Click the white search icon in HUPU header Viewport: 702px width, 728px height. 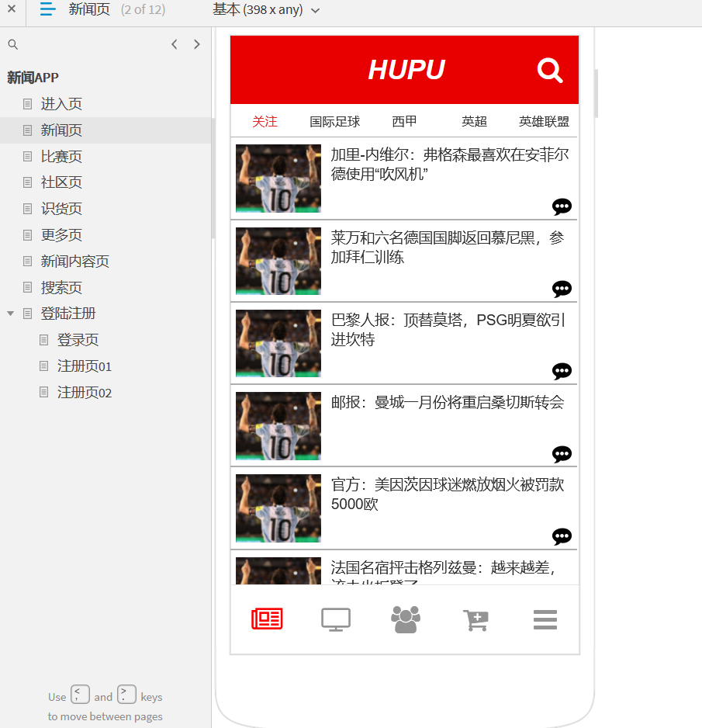pos(550,71)
